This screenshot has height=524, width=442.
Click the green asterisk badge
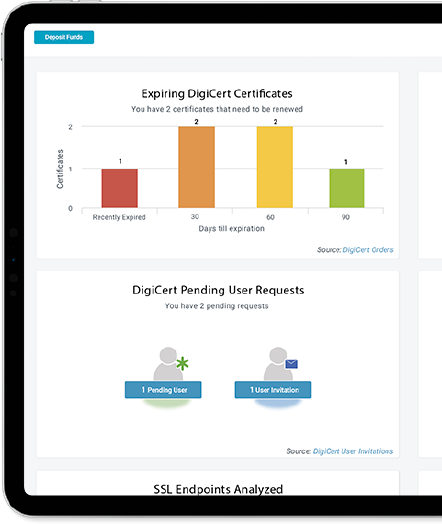tap(182, 363)
